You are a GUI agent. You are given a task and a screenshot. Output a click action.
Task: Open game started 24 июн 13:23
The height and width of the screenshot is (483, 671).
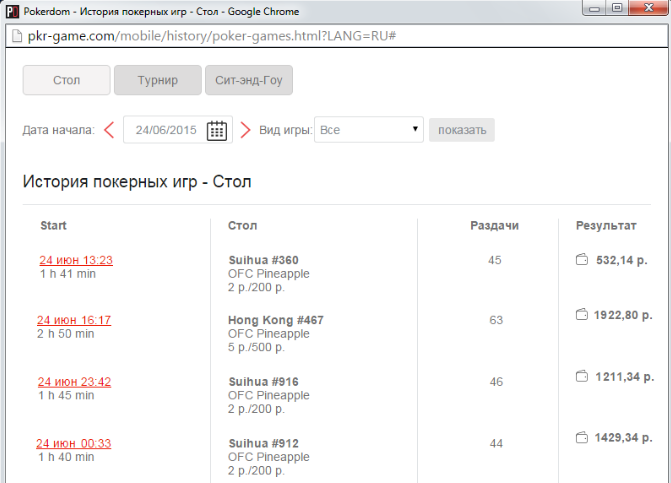(x=76, y=260)
